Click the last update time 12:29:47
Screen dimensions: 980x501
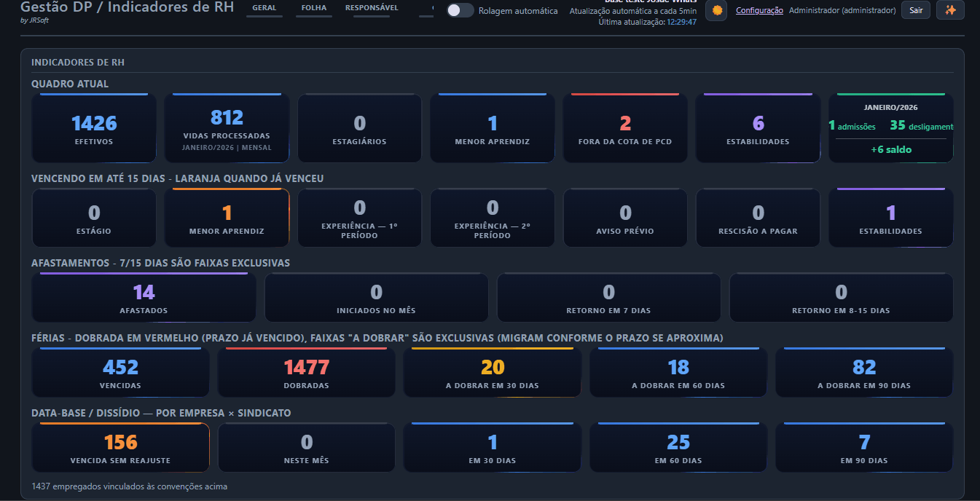coord(681,22)
